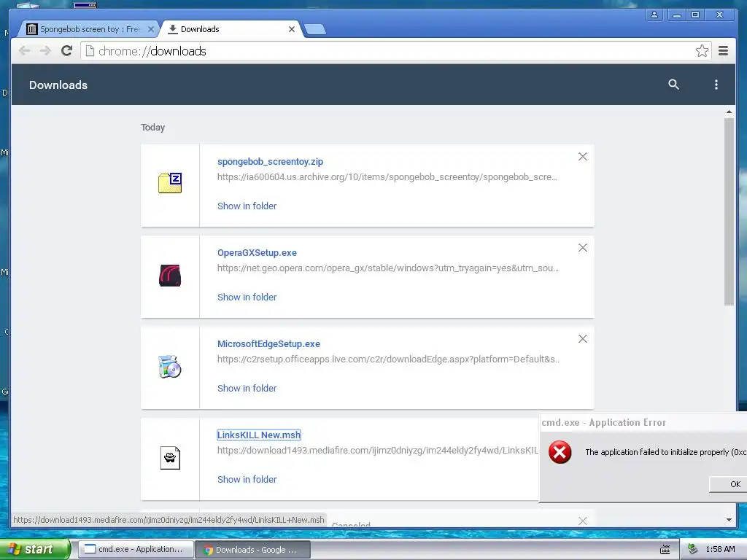747x560 pixels.
Task: Click the system tray network icon
Action: 693,549
